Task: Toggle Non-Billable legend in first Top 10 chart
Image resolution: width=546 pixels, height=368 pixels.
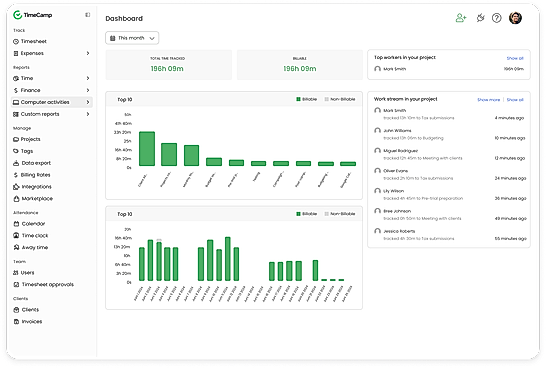Action: [x=340, y=99]
